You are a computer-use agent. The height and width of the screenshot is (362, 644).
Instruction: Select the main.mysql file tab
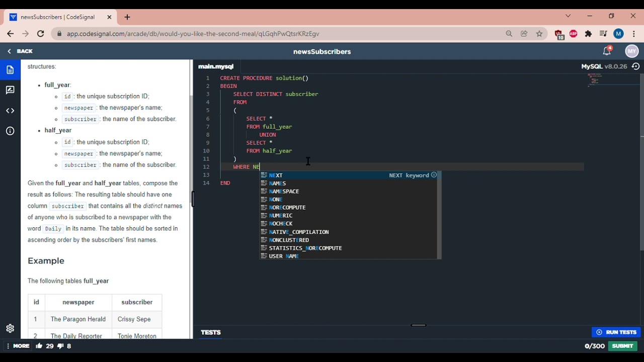tap(216, 66)
